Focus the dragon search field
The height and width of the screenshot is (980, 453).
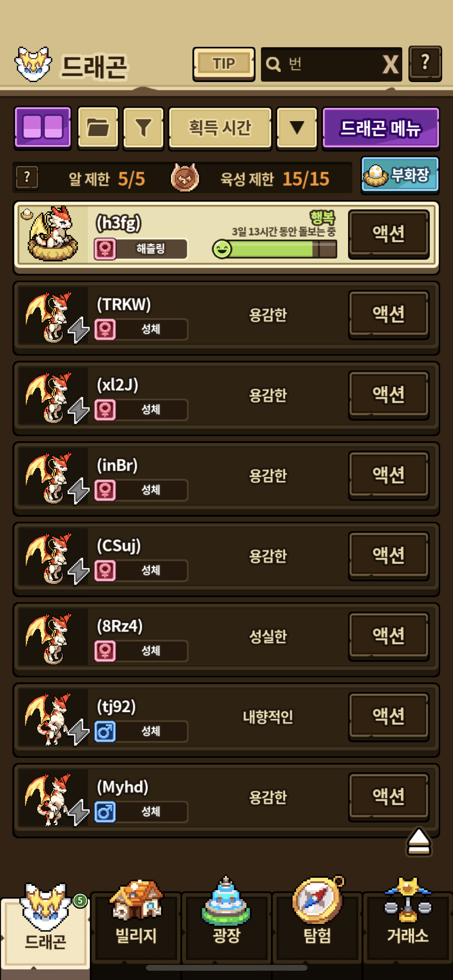[x=321, y=64]
